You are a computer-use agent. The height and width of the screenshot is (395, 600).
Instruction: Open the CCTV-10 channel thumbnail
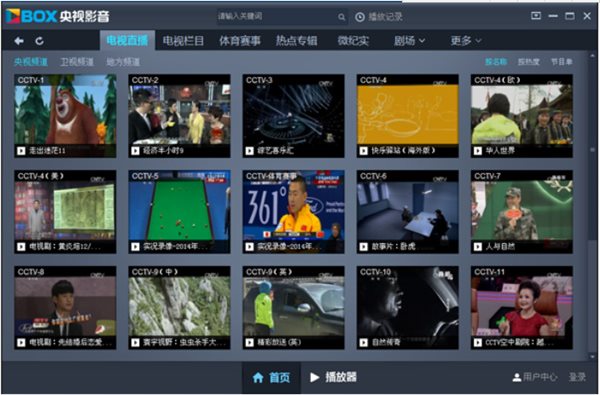click(408, 308)
